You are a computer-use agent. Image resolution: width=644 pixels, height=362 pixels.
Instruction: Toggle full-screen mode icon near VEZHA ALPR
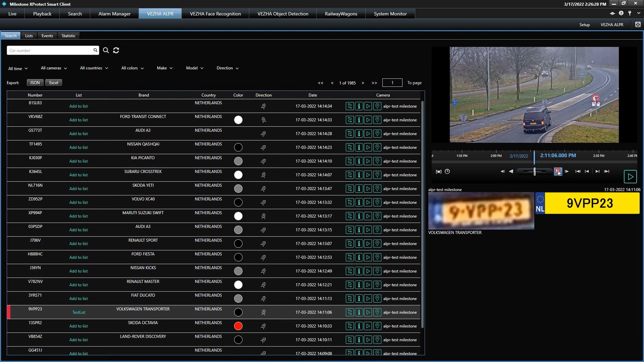click(x=638, y=24)
